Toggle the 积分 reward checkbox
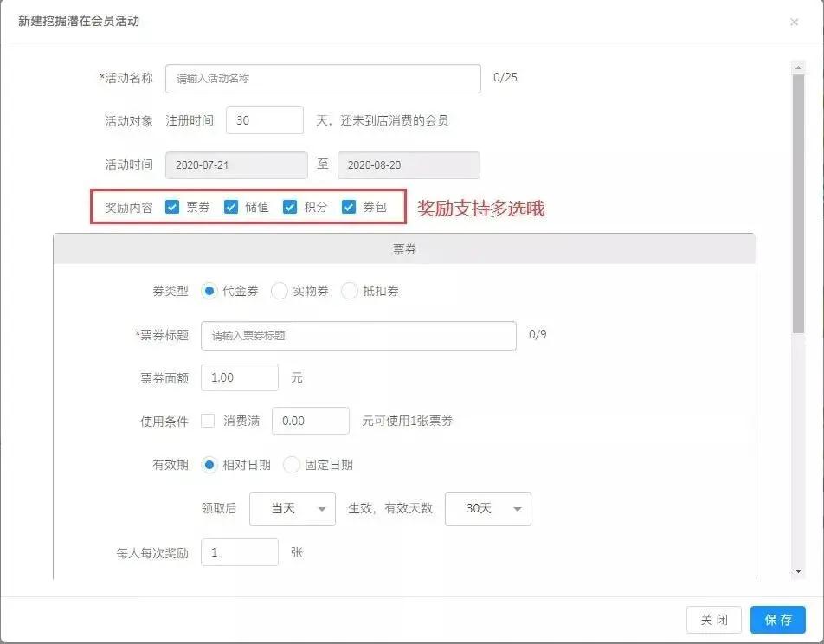The image size is (824, 644). pos(290,207)
